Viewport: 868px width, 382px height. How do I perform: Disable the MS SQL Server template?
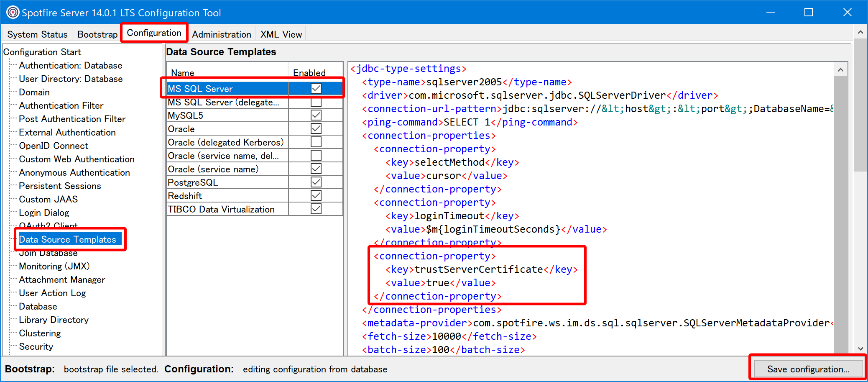316,88
